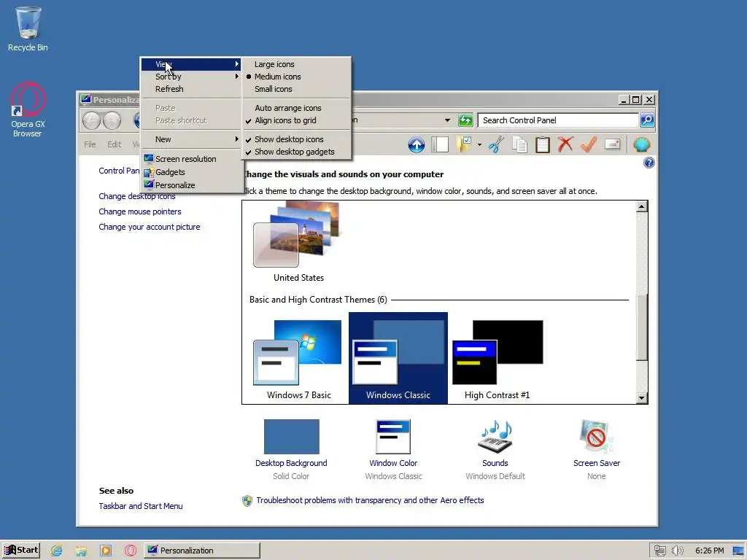
Task: Select Medium icons view option
Action: coord(297,76)
